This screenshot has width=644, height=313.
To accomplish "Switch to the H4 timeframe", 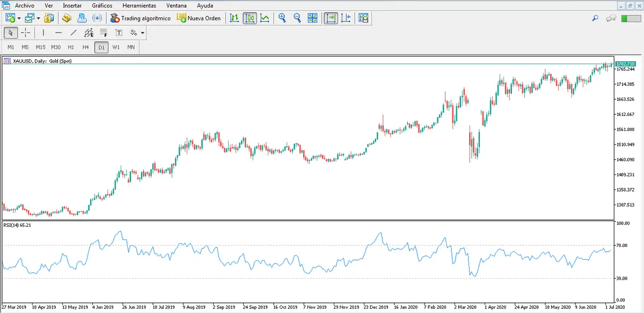I will [x=85, y=47].
